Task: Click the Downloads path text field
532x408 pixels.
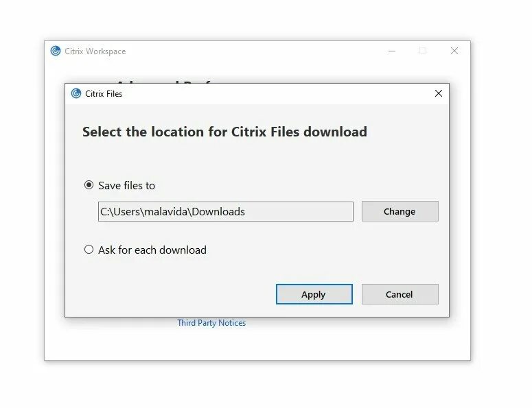Action: click(x=226, y=211)
